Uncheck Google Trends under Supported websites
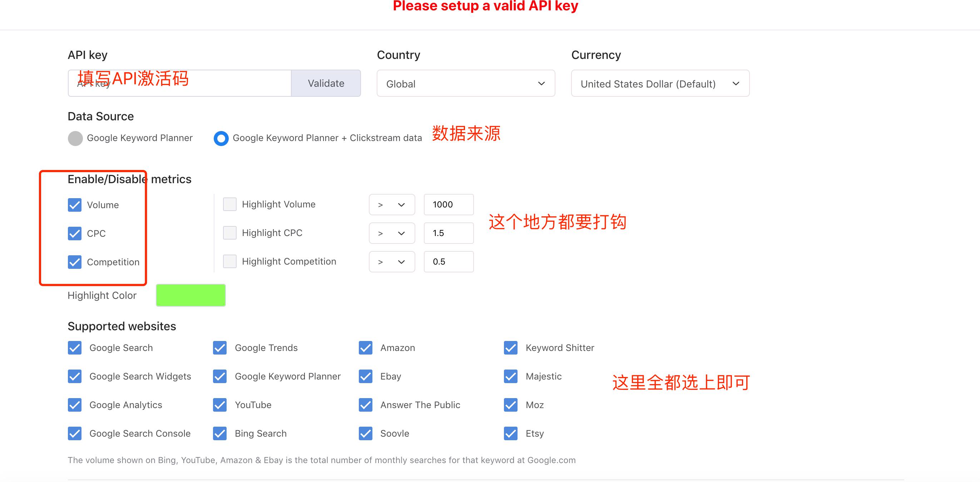 (x=219, y=347)
